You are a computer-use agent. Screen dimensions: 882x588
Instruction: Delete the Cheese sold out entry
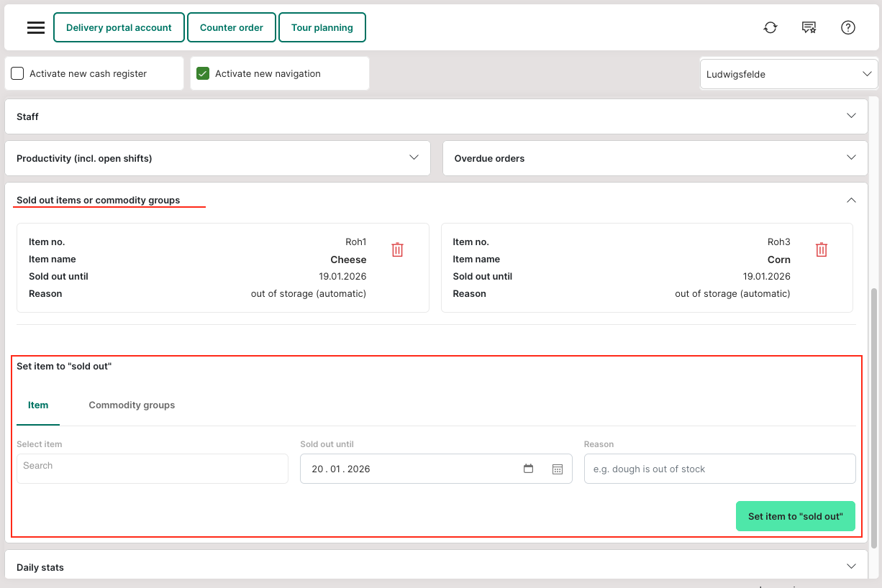(x=397, y=249)
